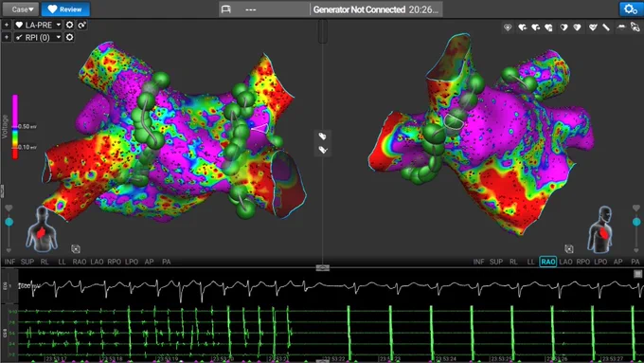Screen dimensions: 644x363
Task: Adjust the left view transparency slider handle
Action: coord(9,222)
